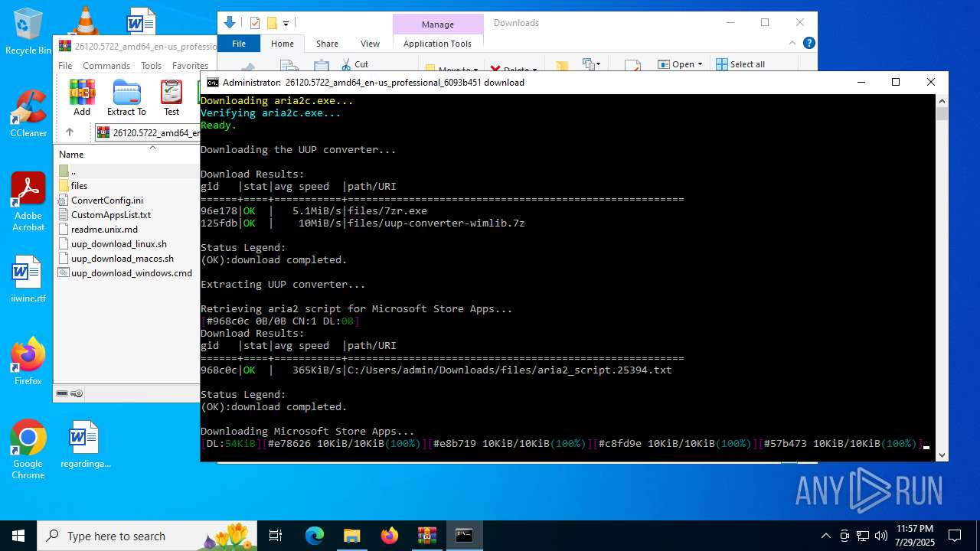This screenshot has height=551, width=980.
Task: Click the taskbar search box
Action: (x=147, y=536)
